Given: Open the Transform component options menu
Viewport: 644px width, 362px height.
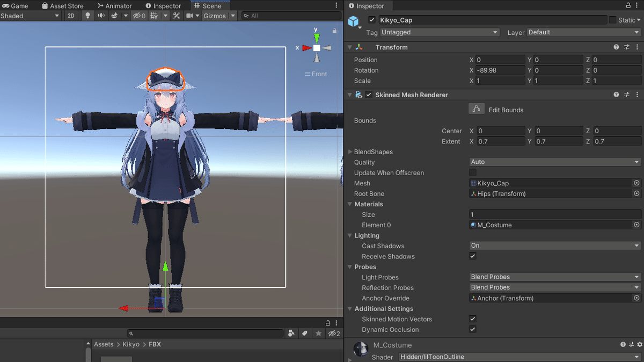Looking at the screenshot, I should click(x=637, y=47).
